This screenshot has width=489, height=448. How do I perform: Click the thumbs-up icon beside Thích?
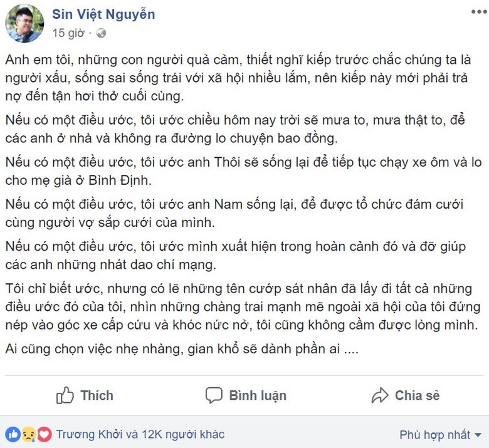pyautogui.click(x=65, y=395)
